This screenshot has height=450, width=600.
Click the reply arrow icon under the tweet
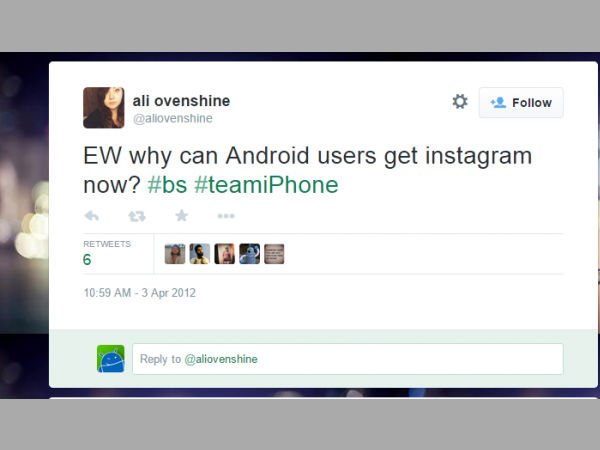coord(91,216)
